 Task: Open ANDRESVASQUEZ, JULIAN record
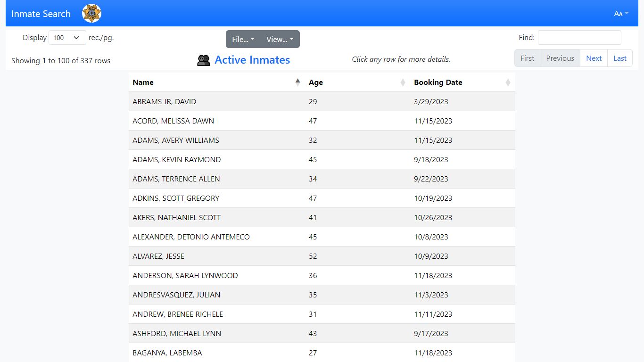point(322,295)
